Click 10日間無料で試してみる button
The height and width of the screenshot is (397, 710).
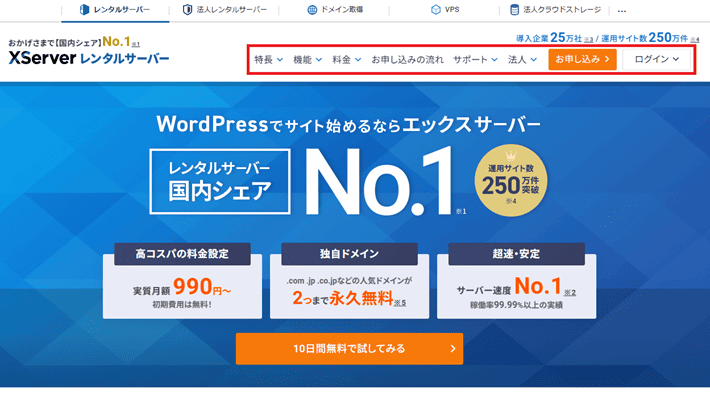click(350, 349)
